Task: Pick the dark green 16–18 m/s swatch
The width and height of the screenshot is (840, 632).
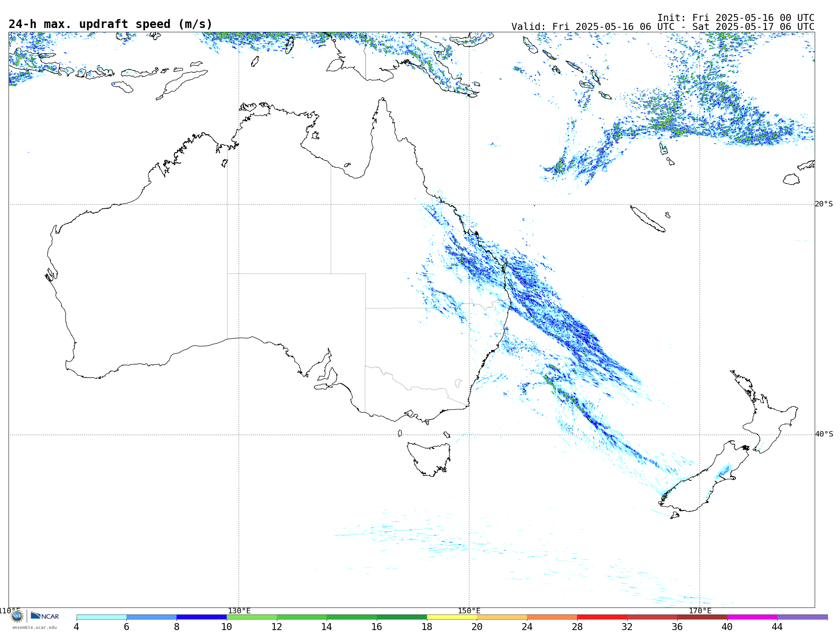Action: coord(402,617)
